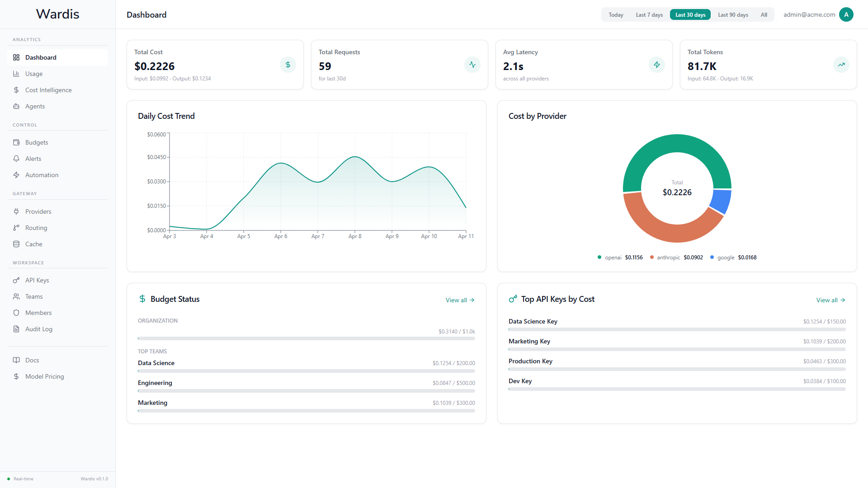Screen dimensions: 868x488
Task: Click the Wardis v0.1.0 version text
Action: (x=94, y=479)
